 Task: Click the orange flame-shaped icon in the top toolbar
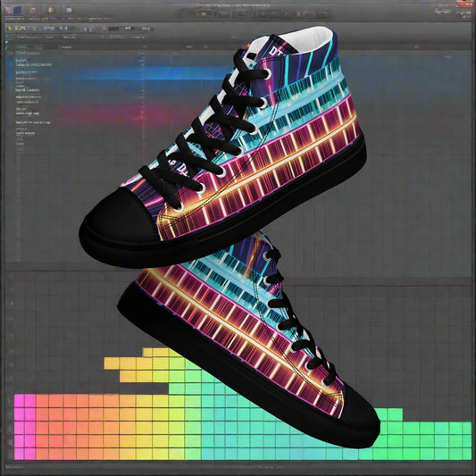point(50,11)
